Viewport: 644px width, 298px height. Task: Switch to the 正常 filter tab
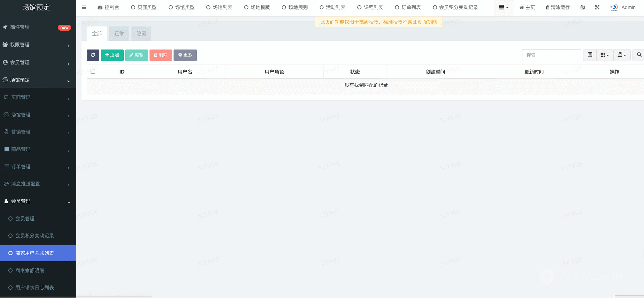[x=119, y=34]
